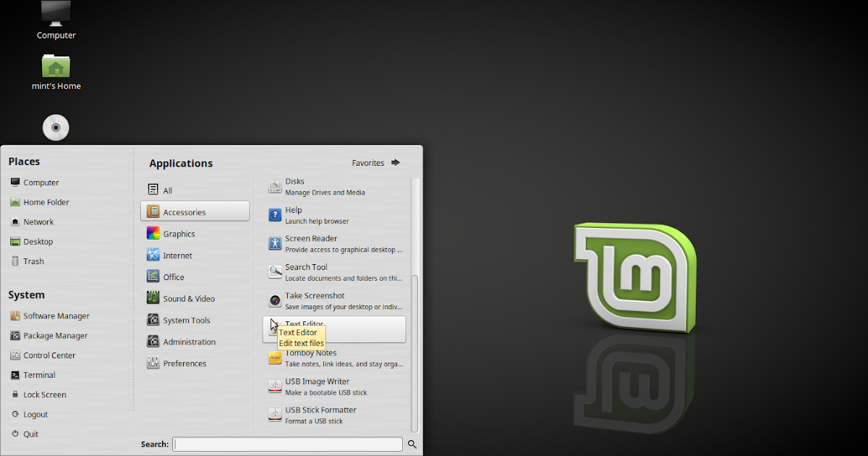Launch the Text Editor entry
The width and height of the screenshot is (868, 456).
(334, 329)
